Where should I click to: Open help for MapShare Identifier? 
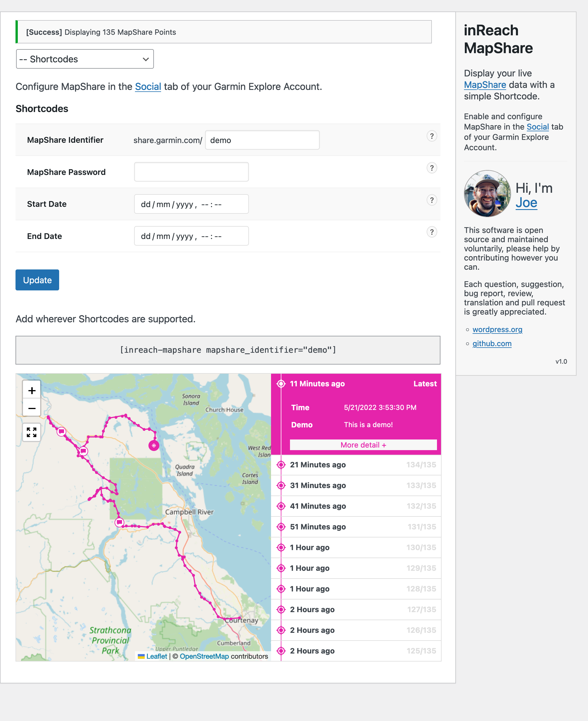(432, 136)
